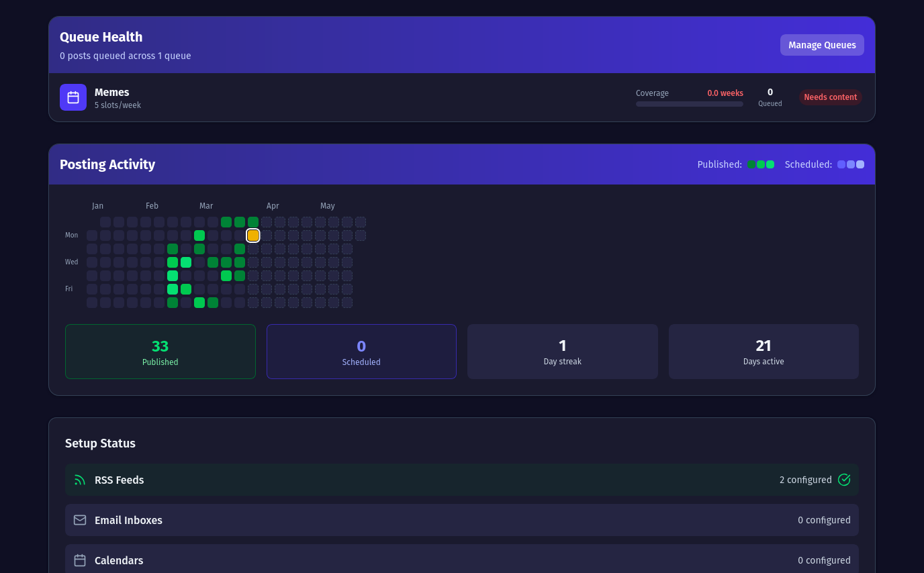The width and height of the screenshot is (924, 573).
Task: Click the brightest green Published legend swatch
Action: [x=770, y=164]
